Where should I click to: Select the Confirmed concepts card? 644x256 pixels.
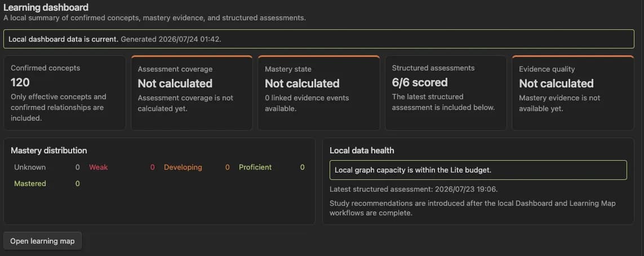click(x=64, y=93)
